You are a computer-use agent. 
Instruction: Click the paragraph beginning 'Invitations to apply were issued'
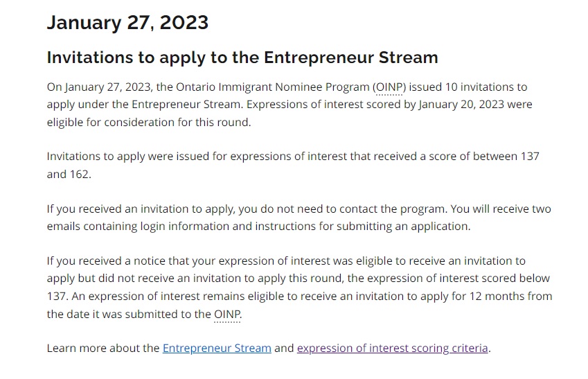click(293, 165)
